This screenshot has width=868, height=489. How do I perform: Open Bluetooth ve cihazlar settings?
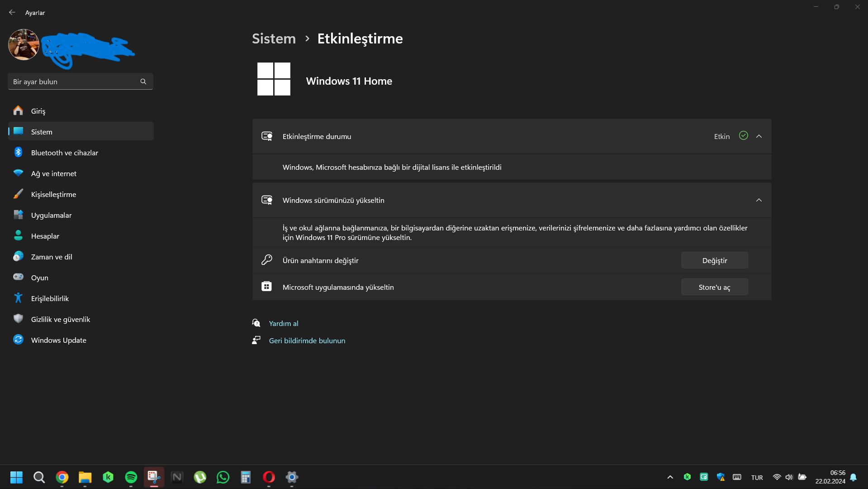(x=81, y=153)
